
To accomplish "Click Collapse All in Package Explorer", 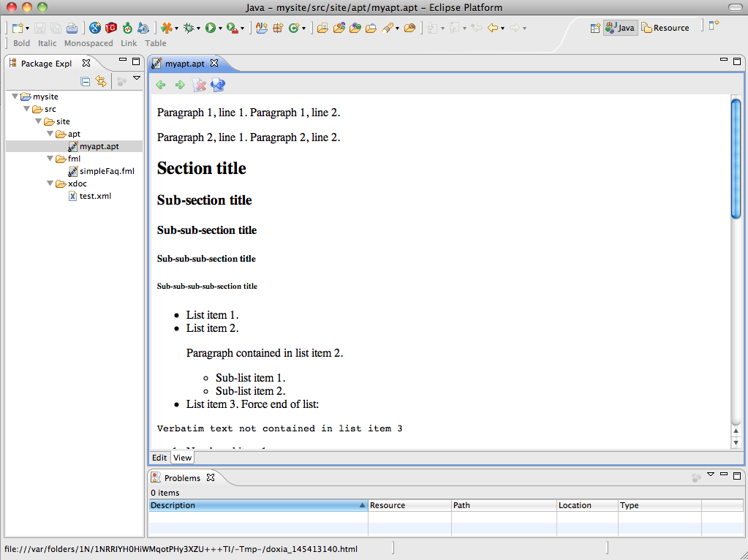I will [x=86, y=82].
